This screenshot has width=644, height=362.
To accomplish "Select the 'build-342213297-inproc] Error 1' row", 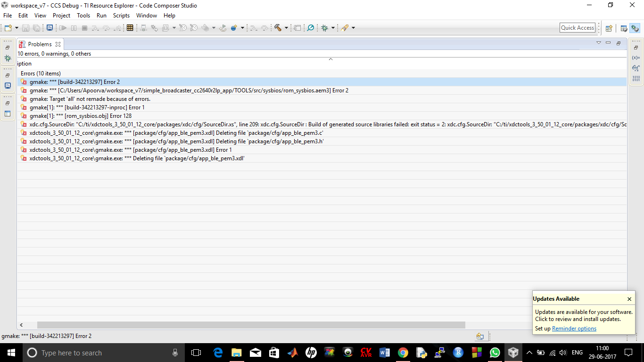I will 322,107.
